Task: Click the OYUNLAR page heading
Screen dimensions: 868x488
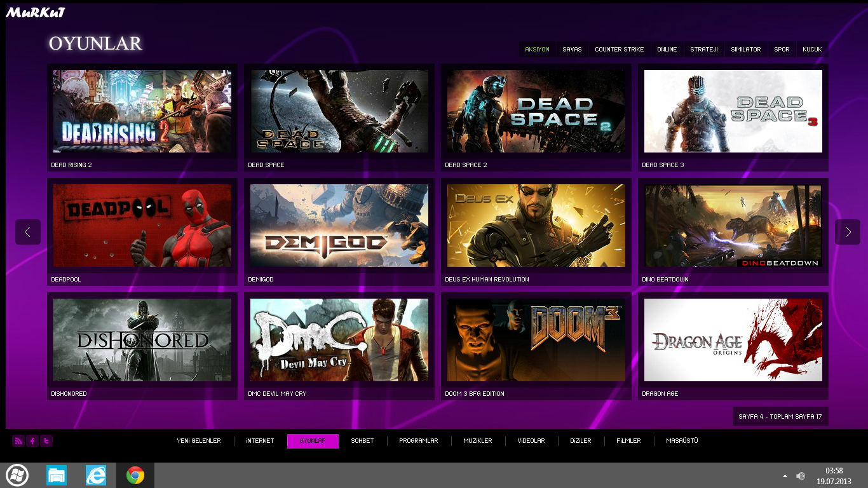Action: (x=95, y=43)
